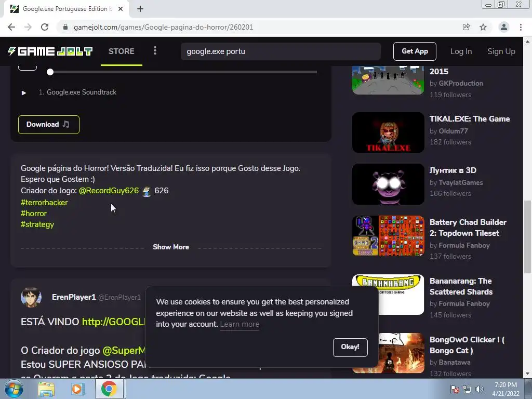532x399 pixels.
Task: Open Action Center flag icon in tray
Action: (x=455, y=389)
